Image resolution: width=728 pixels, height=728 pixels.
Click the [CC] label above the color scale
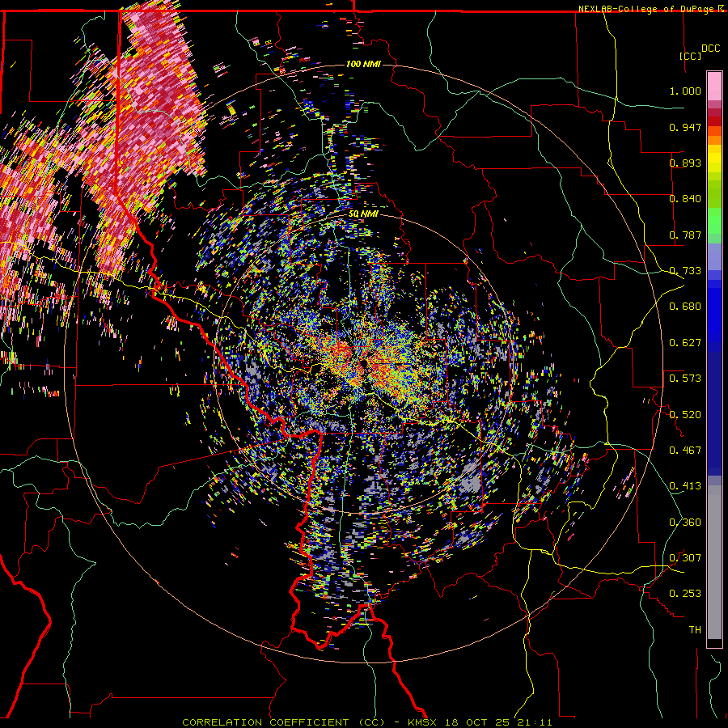[690, 56]
